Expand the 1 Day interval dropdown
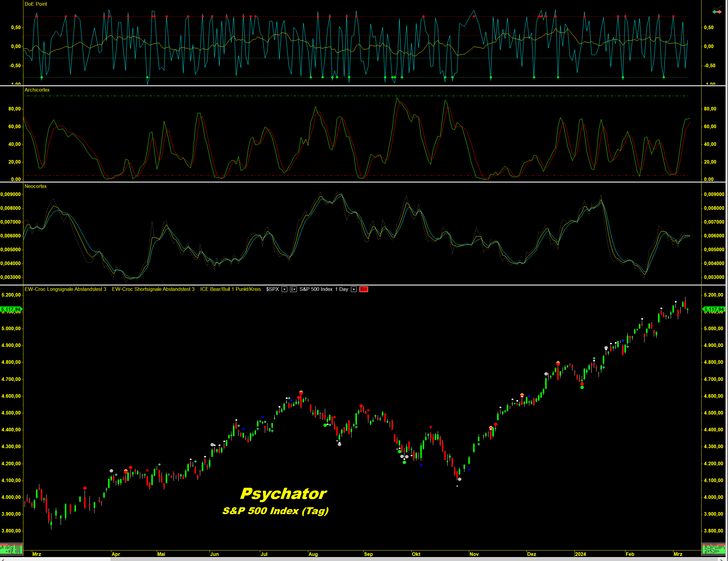 [354, 289]
